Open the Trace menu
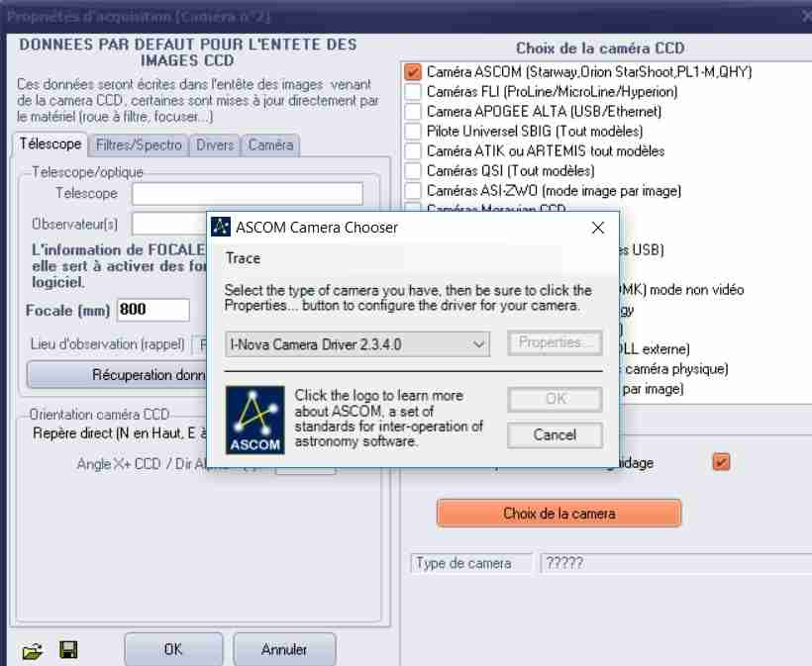Viewport: 812px width, 666px height. pos(243,258)
